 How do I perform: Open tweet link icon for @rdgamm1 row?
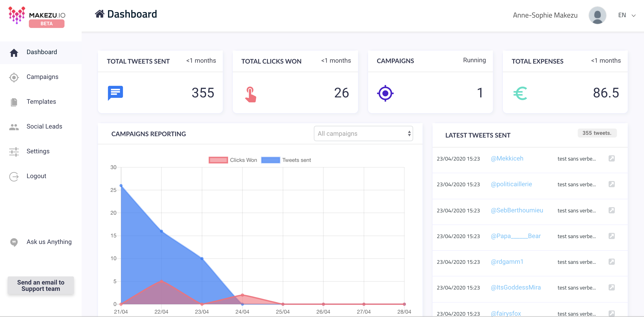click(x=612, y=262)
